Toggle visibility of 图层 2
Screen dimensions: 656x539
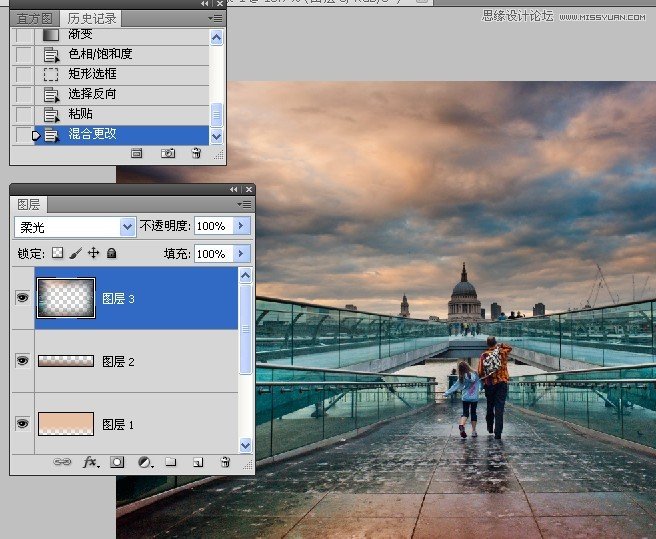22,361
